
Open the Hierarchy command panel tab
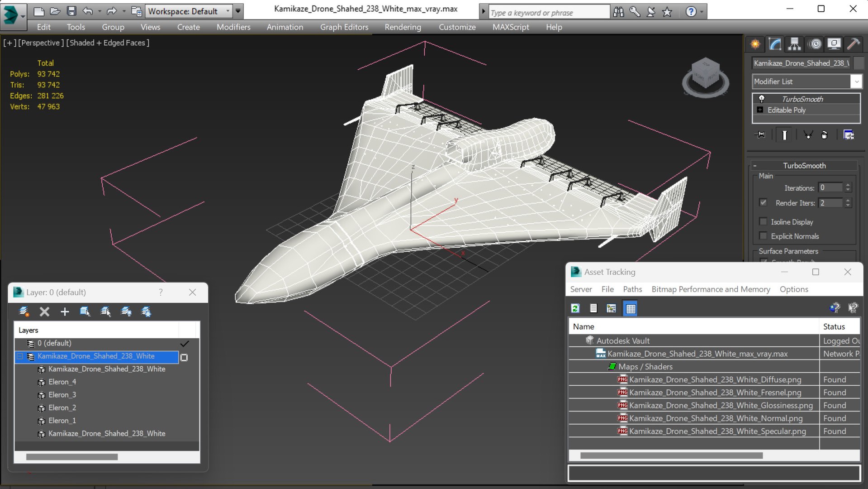pyautogui.click(x=795, y=44)
